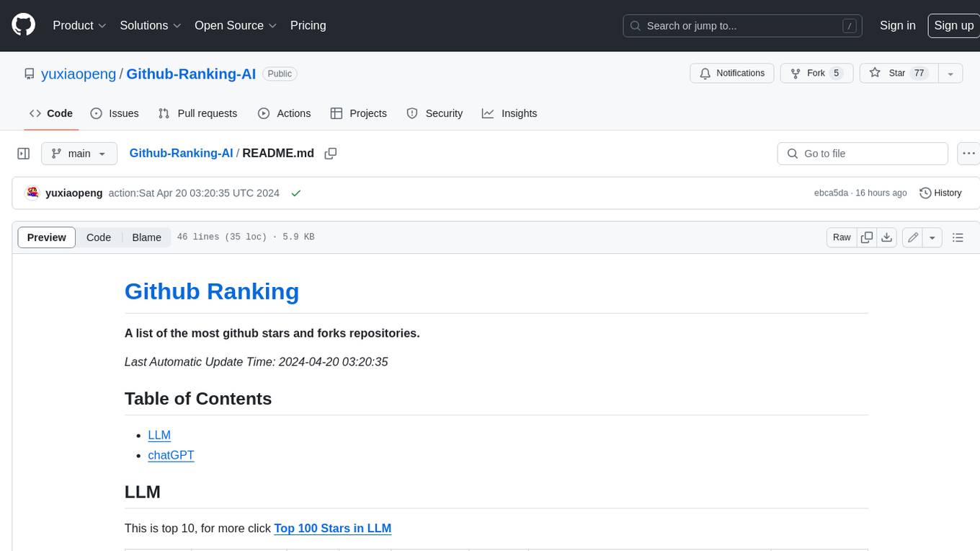The height and width of the screenshot is (551, 980).
Task: Open the Pull requests tab
Action: 197,113
